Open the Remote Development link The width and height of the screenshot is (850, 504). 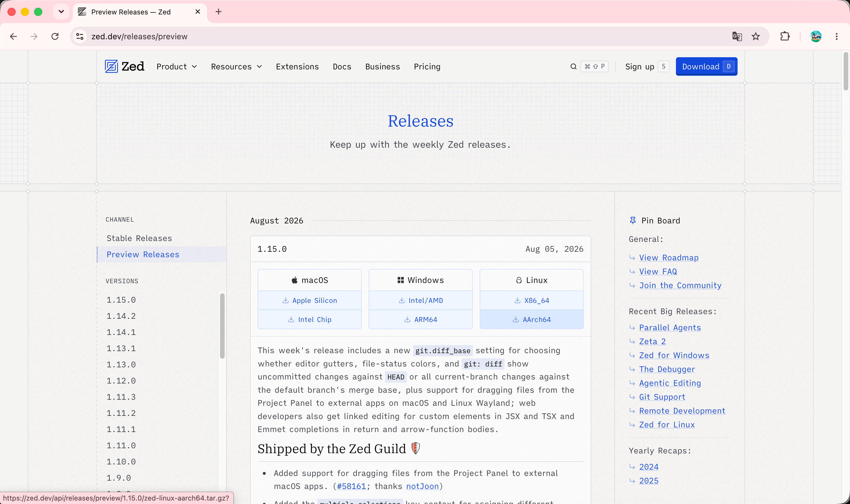(682, 411)
